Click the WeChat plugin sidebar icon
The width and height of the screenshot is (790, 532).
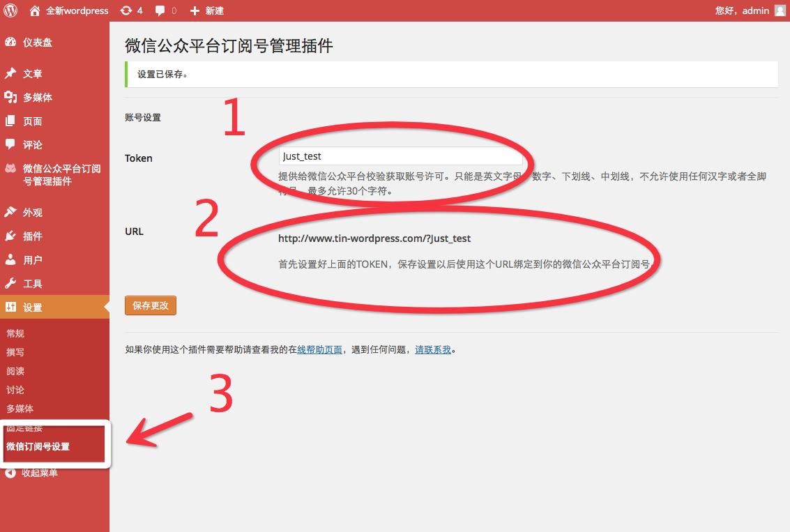(10, 168)
